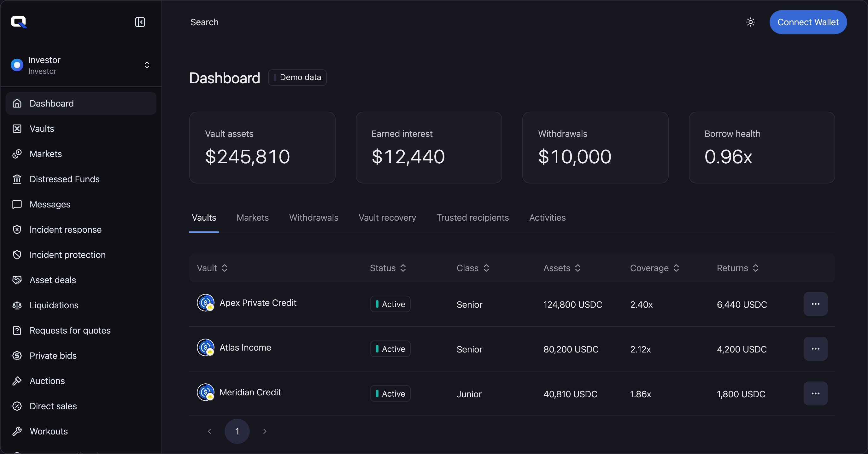Viewport: 868px width, 454px height.
Task: Open actions menu for Apex Private Credit
Action: (x=815, y=304)
